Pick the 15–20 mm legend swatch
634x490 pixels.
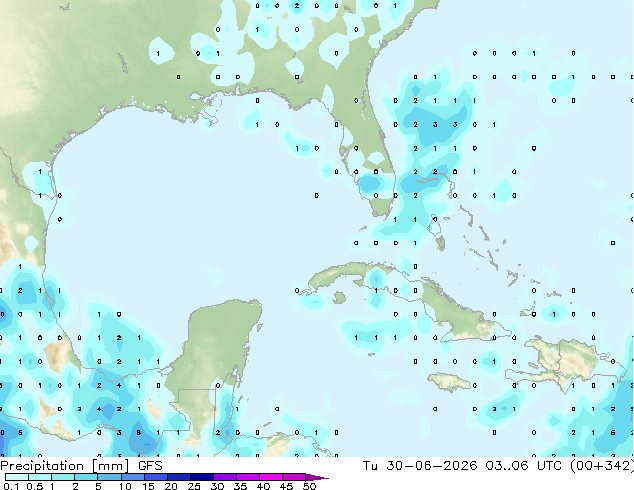pos(156,477)
